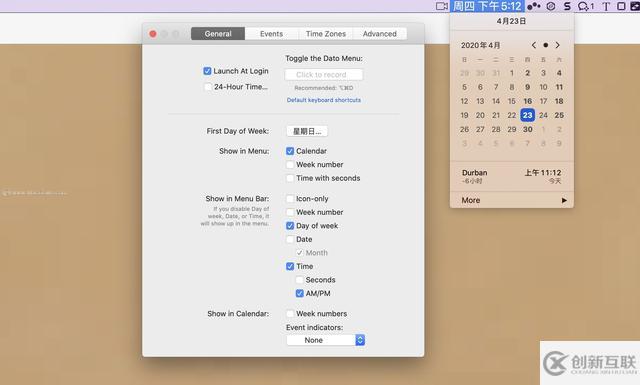Uncheck Launch At Login
640x385 pixels.
point(207,71)
